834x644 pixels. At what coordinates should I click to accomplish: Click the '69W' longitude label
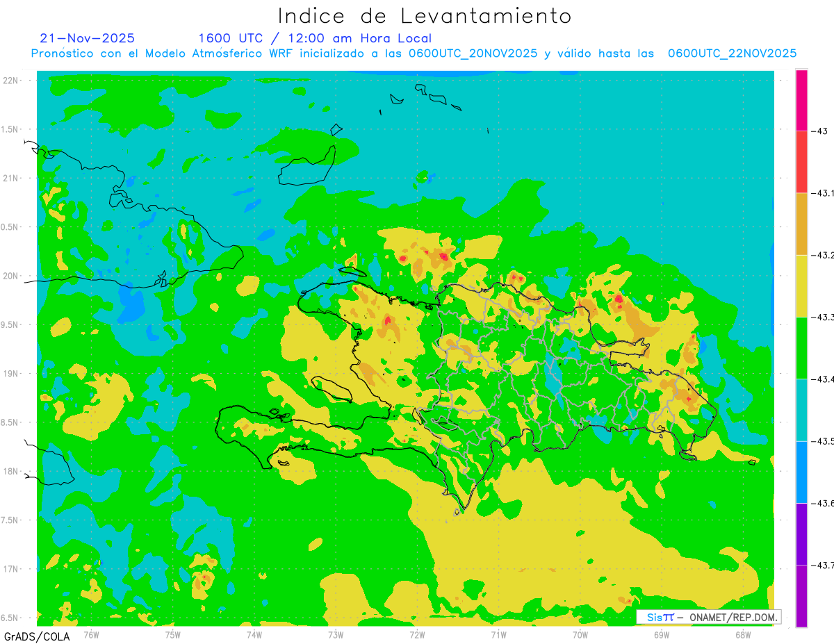click(x=662, y=634)
